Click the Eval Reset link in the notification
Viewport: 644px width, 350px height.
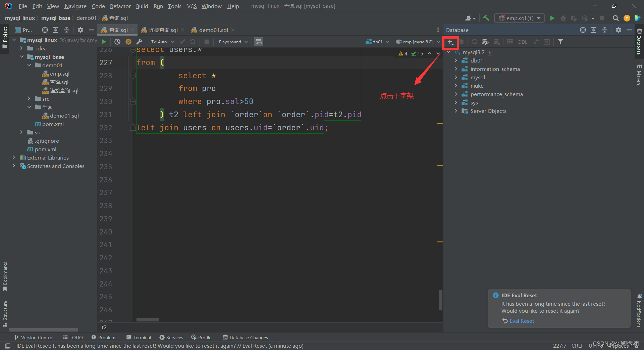(x=521, y=321)
